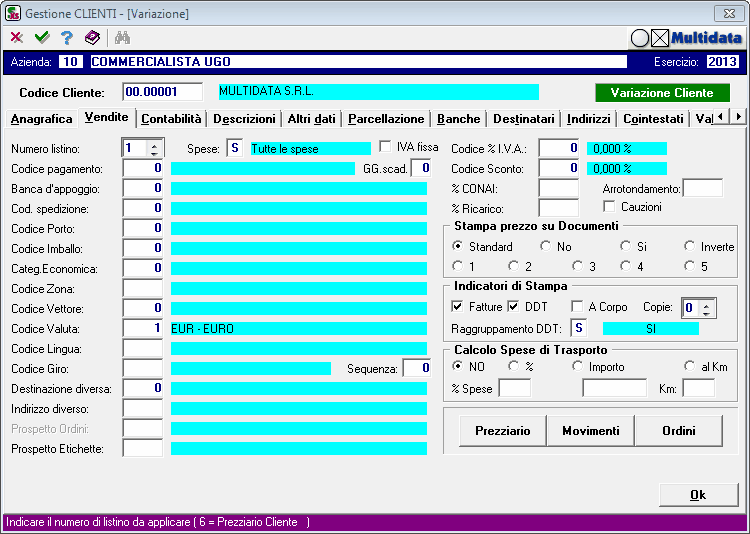Confirm with the green checkmark icon
Image resolution: width=750 pixels, height=534 pixels.
coord(42,37)
